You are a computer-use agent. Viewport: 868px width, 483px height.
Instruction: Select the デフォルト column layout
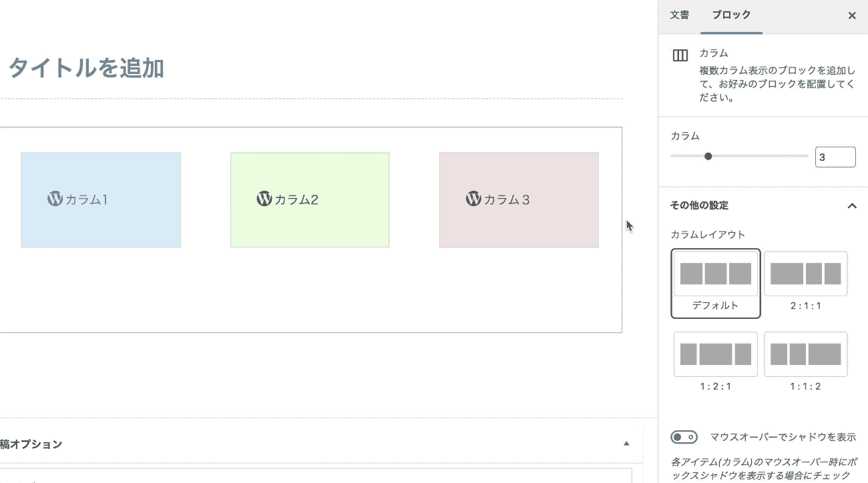715,274
